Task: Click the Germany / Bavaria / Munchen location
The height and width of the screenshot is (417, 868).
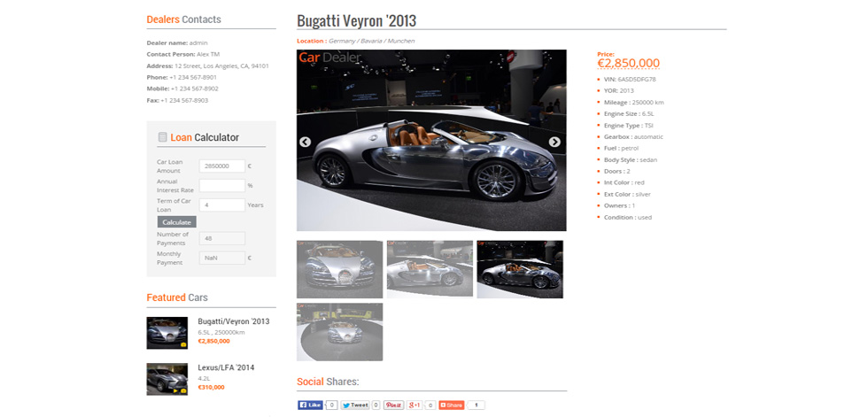Action: (371, 41)
